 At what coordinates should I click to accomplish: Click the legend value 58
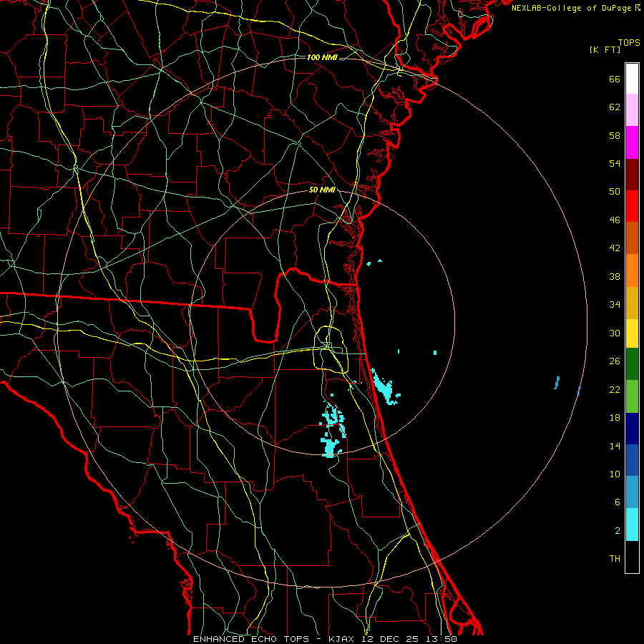point(615,135)
